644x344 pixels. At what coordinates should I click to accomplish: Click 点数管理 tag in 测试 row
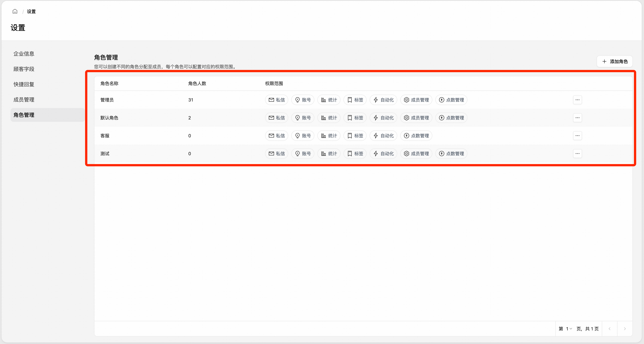[451, 154]
